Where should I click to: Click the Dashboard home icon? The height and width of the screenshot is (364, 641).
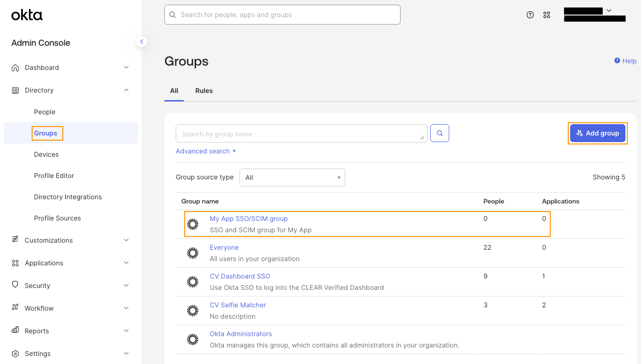coord(16,68)
